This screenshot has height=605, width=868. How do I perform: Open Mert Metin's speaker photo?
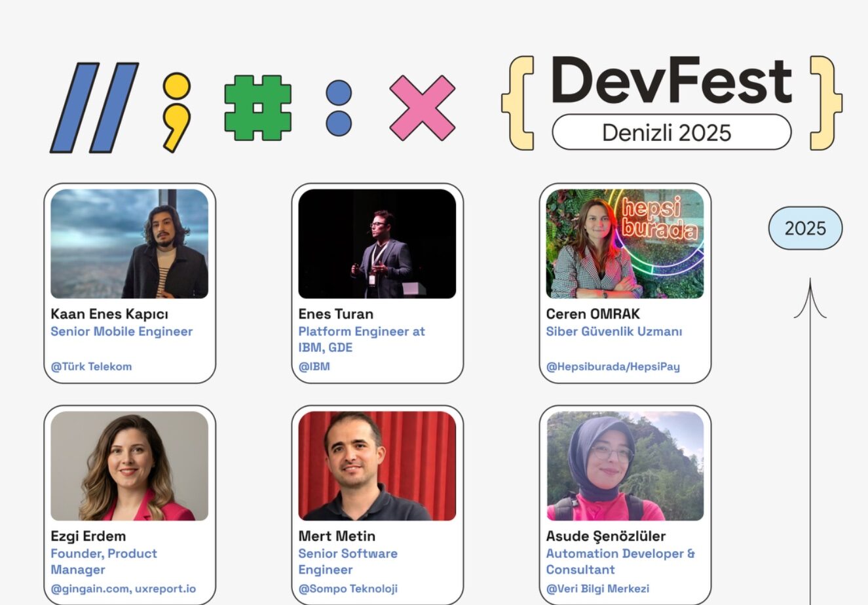(377, 466)
